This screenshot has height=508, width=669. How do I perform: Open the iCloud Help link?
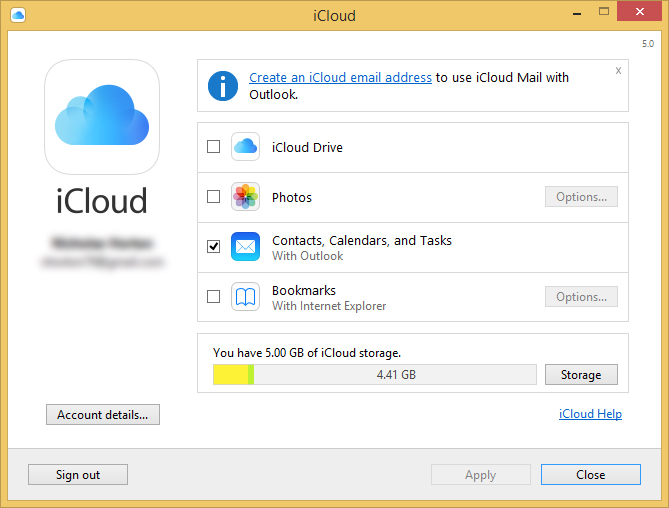coord(590,414)
